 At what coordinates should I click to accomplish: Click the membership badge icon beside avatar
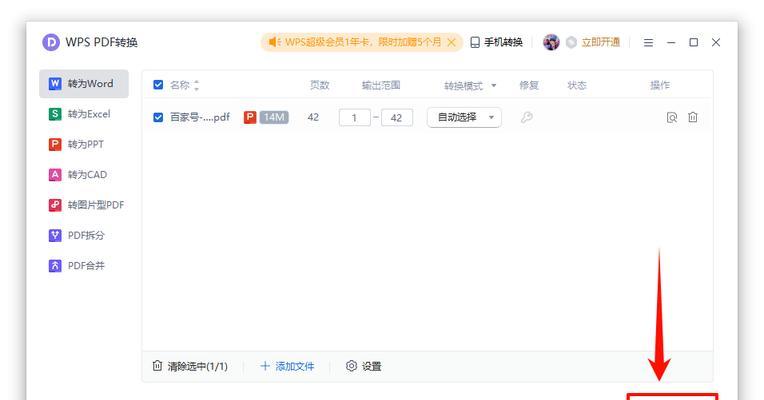[x=571, y=42]
